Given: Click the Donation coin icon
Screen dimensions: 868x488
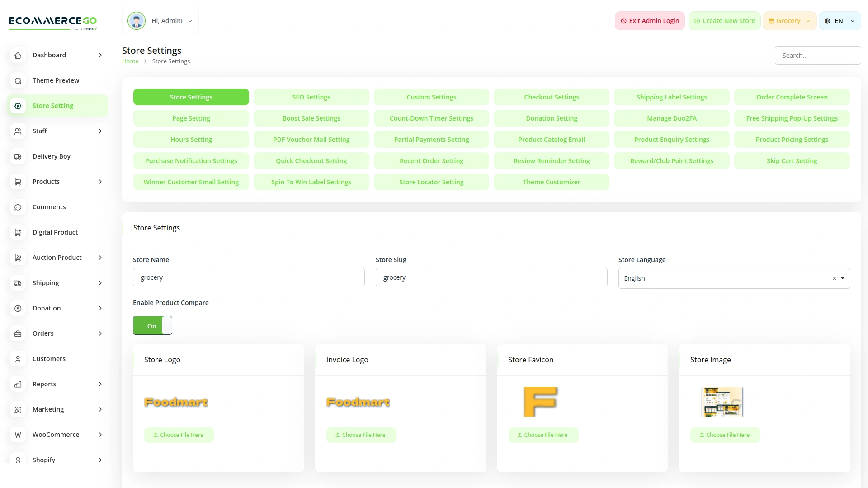Looking at the screenshot, I should click(x=18, y=308).
